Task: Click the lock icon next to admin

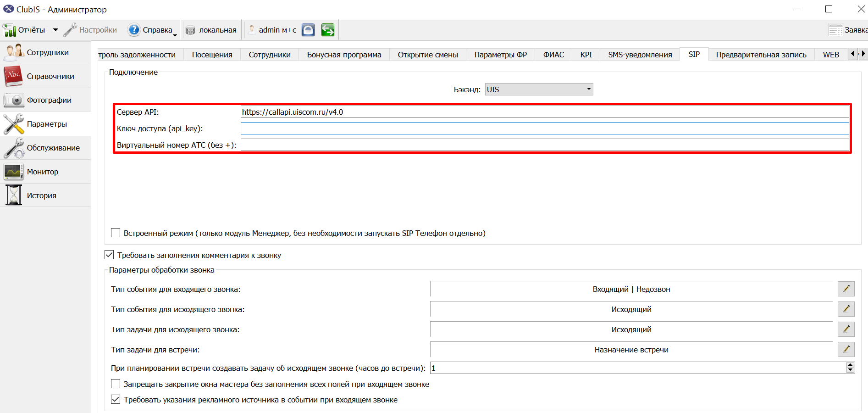Action: 308,30
